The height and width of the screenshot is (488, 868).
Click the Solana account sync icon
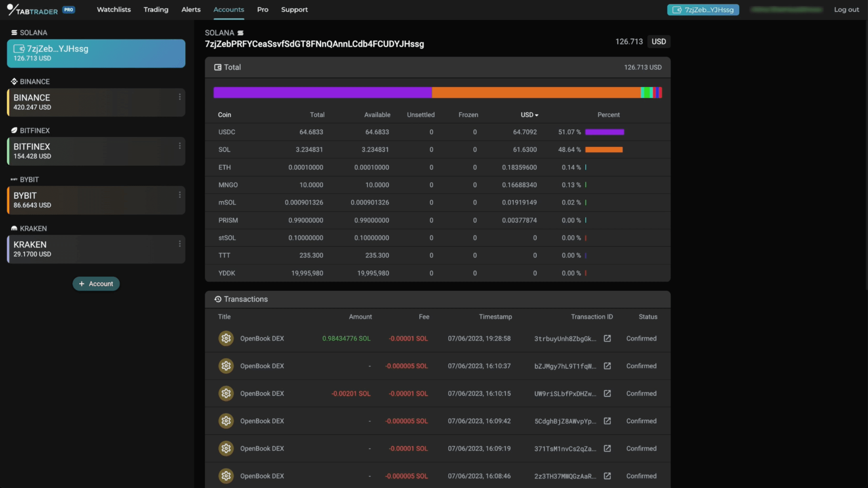[241, 32]
